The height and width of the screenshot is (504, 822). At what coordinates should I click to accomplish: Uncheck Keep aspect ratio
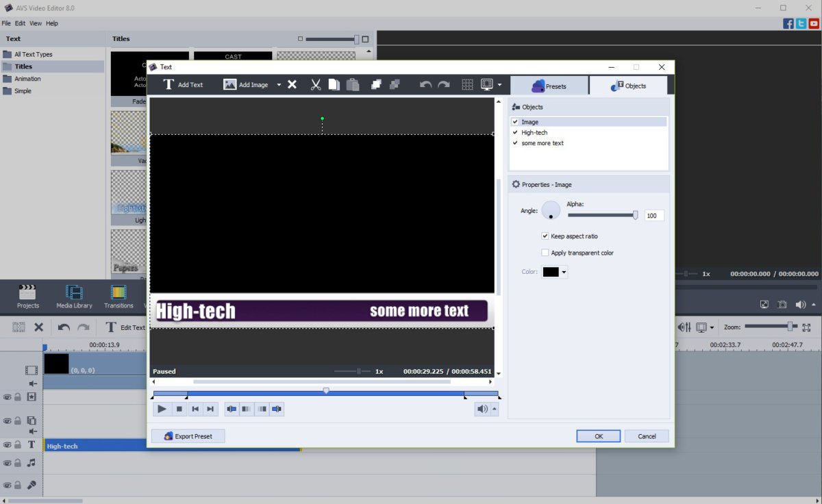[545, 236]
